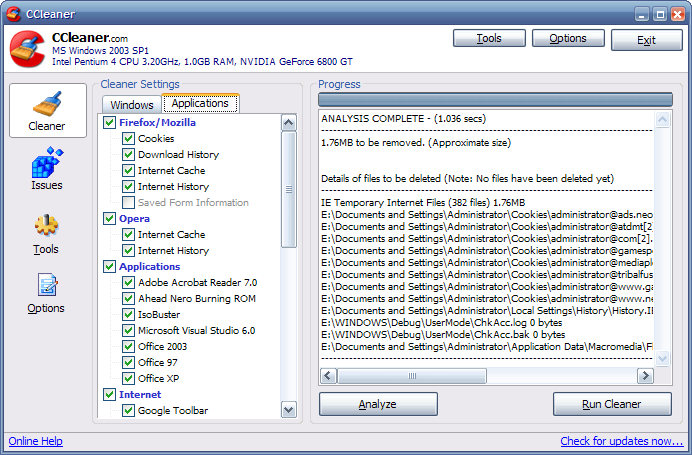Select the Opera group label

coord(135,218)
